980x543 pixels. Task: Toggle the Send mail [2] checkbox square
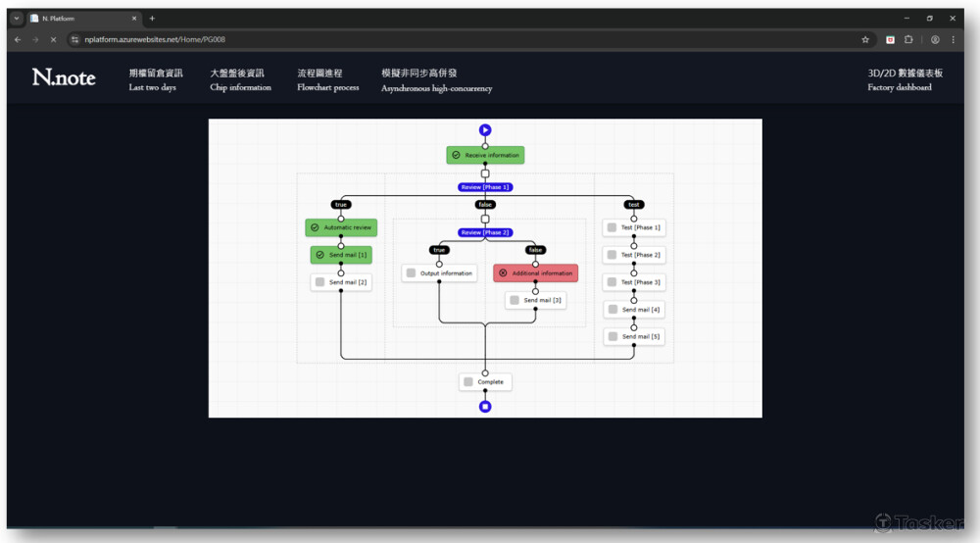(x=319, y=282)
